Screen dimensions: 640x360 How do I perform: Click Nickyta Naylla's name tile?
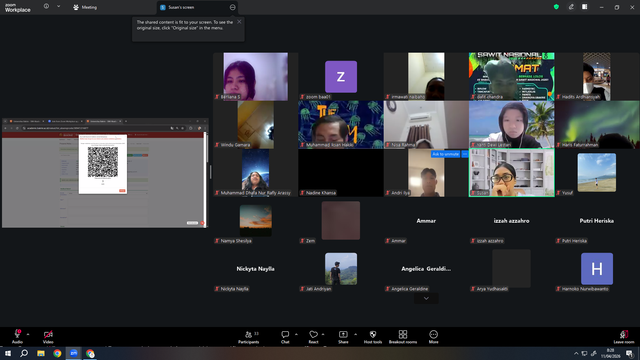[x=256, y=269]
